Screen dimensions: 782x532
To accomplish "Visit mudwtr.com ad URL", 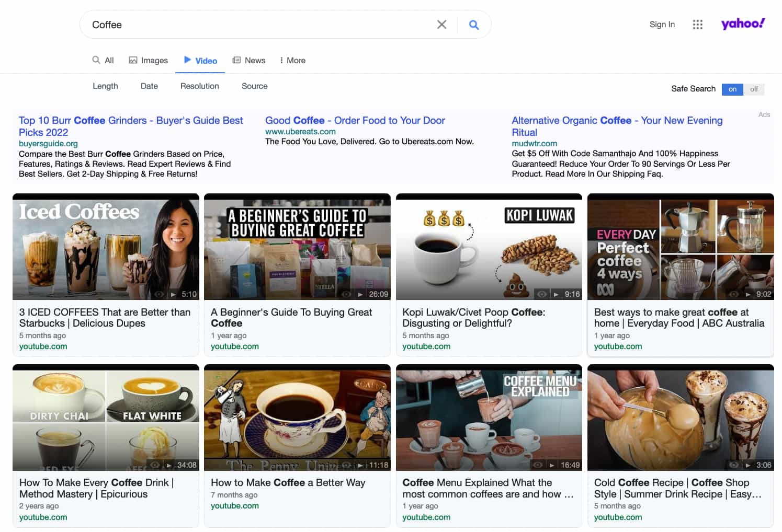I will [534, 144].
